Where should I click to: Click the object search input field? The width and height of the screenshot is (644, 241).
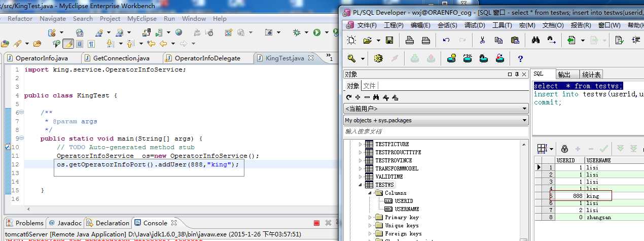pyautogui.click(x=436, y=131)
